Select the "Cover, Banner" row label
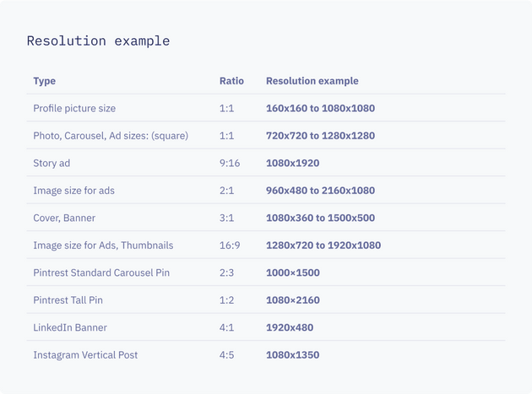 [64, 218]
